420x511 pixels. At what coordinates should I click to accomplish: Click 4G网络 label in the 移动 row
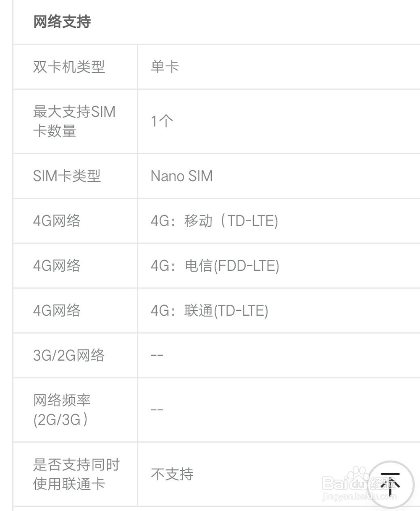57,221
